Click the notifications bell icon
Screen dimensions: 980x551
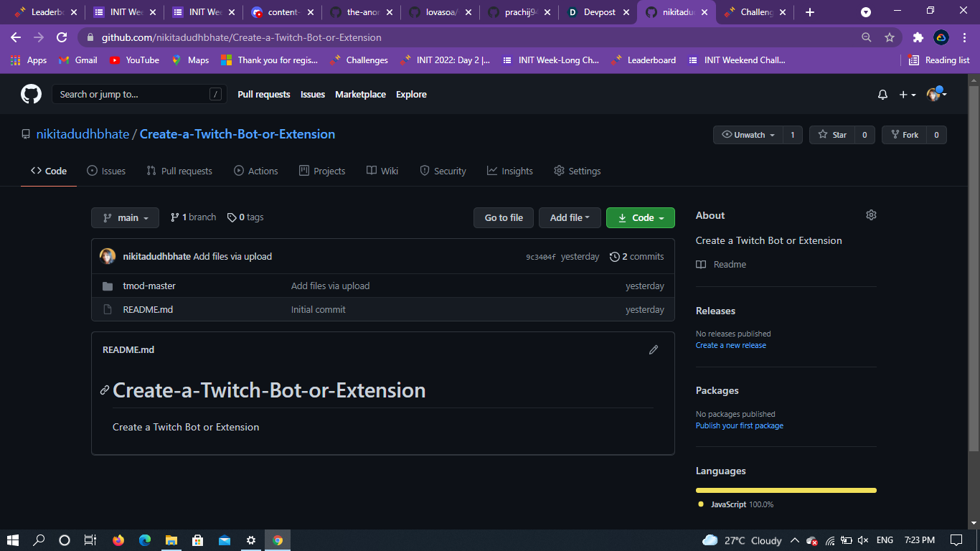pos(882,94)
